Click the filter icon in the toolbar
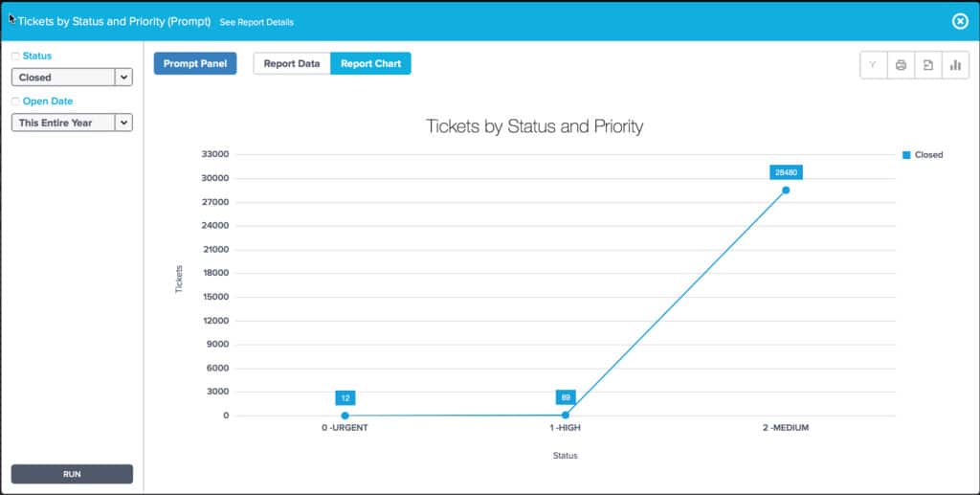 tap(874, 65)
